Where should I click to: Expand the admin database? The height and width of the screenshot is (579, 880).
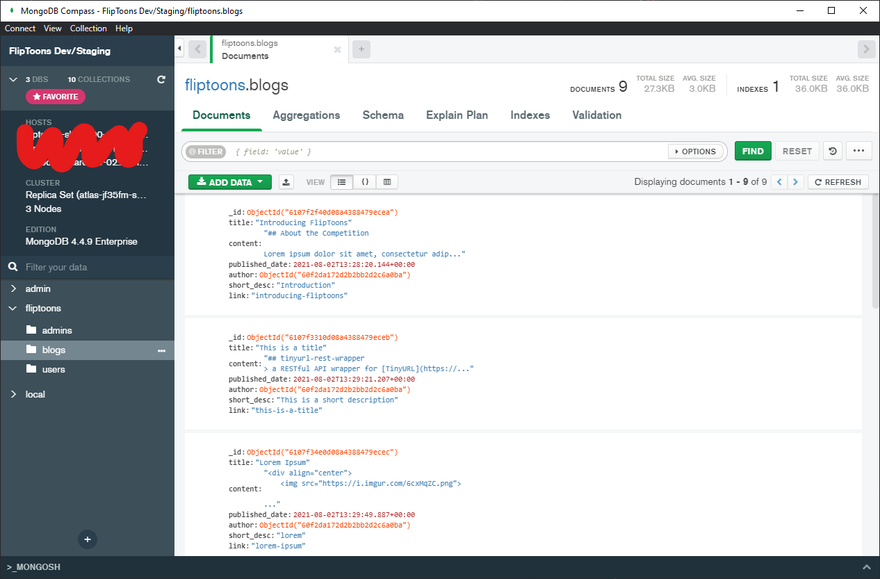(x=13, y=289)
